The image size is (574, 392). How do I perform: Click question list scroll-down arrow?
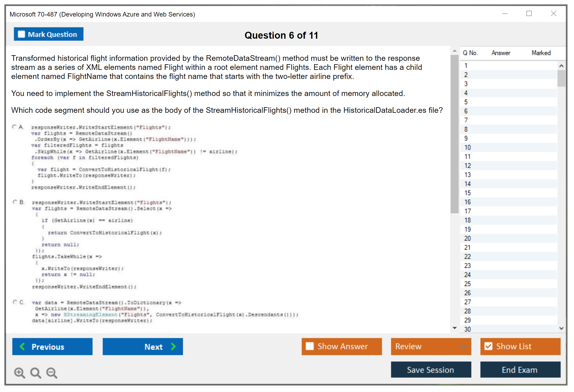point(561,328)
